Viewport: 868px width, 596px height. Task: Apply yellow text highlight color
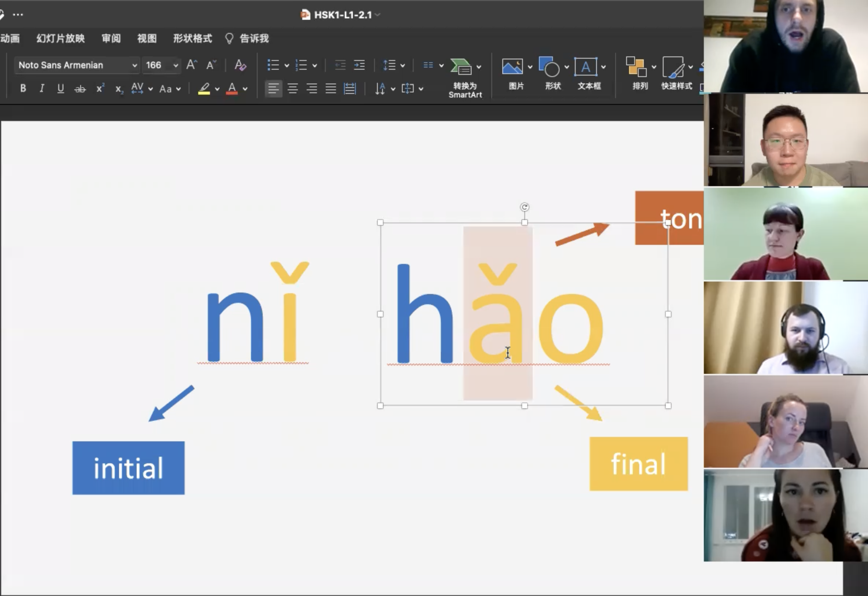click(x=204, y=89)
